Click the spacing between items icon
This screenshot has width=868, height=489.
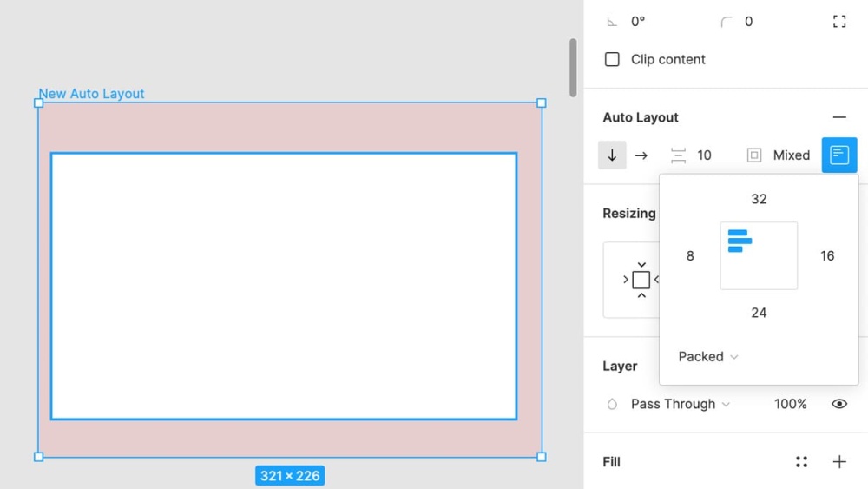pos(678,155)
